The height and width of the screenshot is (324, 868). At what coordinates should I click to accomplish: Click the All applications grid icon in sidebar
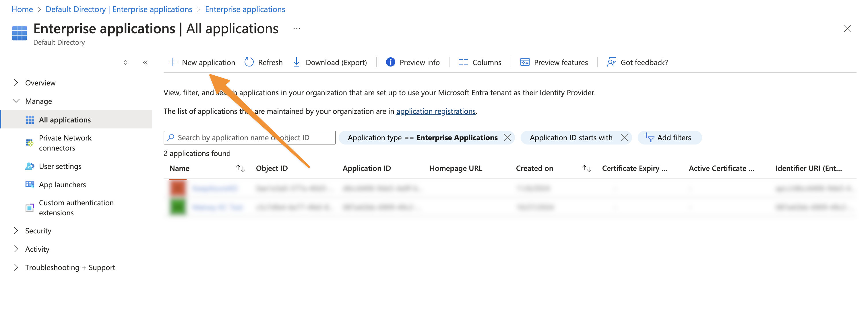pyautogui.click(x=30, y=120)
